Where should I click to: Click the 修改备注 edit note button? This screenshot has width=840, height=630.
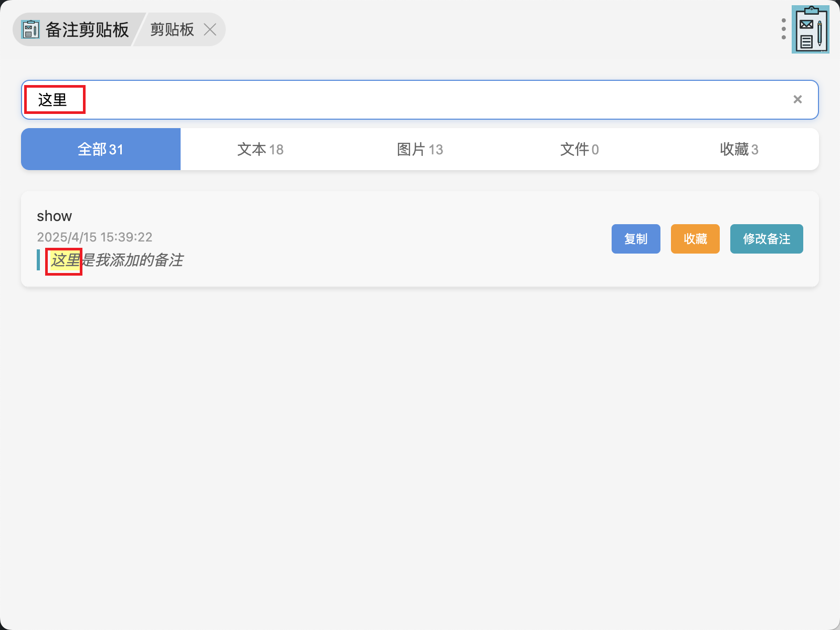click(766, 239)
